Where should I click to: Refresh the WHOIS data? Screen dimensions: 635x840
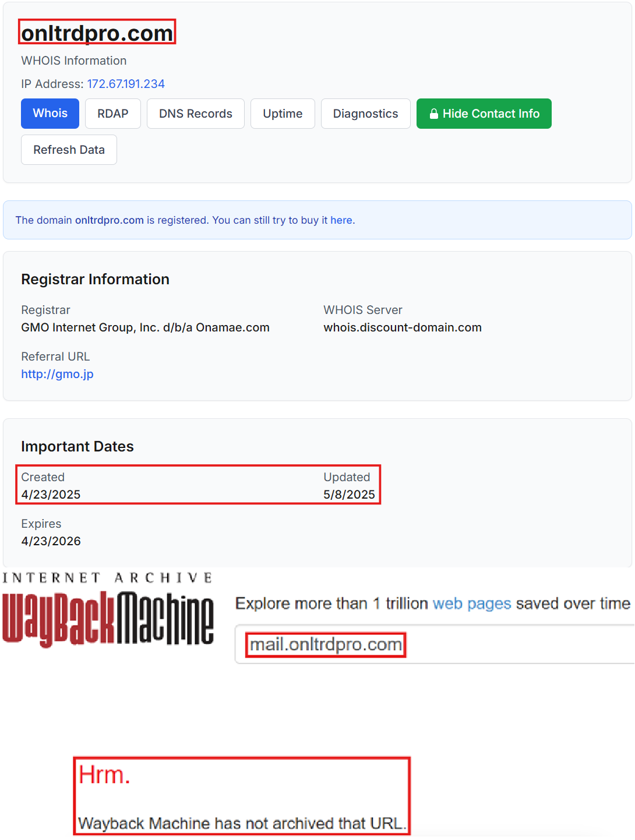[x=69, y=150]
